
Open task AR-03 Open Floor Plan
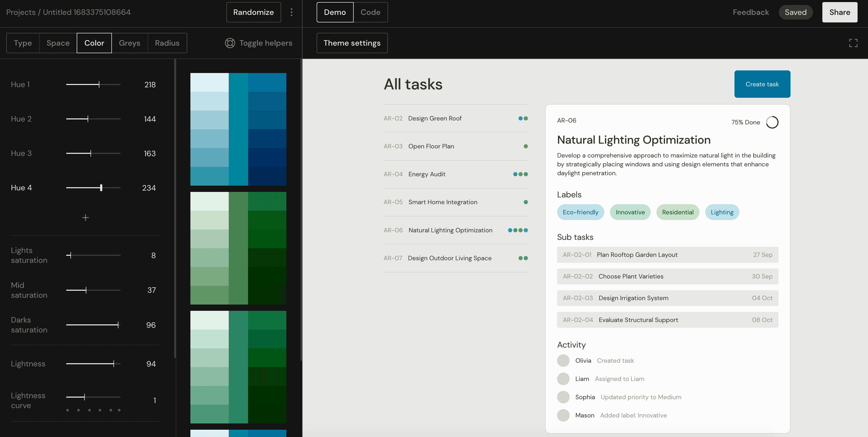click(456, 146)
